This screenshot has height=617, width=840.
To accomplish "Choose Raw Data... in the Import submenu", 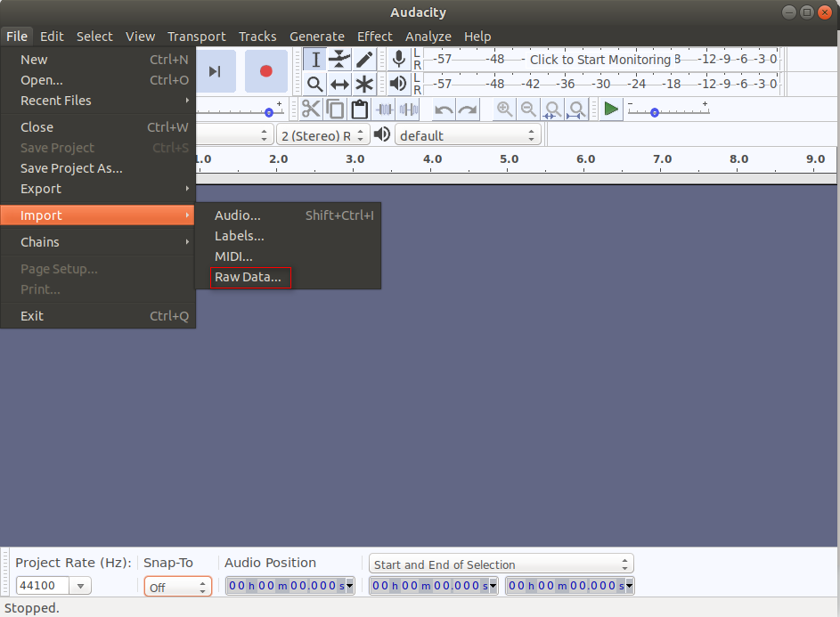I will pos(289,278).
